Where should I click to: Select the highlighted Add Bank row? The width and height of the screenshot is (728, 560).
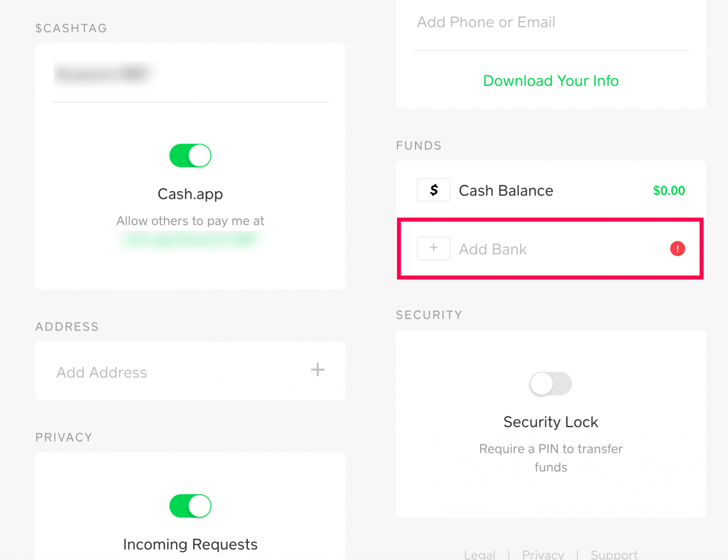click(x=550, y=249)
